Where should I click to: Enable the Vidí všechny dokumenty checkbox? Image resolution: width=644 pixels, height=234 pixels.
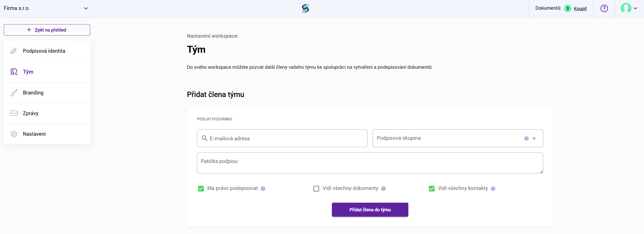tap(316, 188)
